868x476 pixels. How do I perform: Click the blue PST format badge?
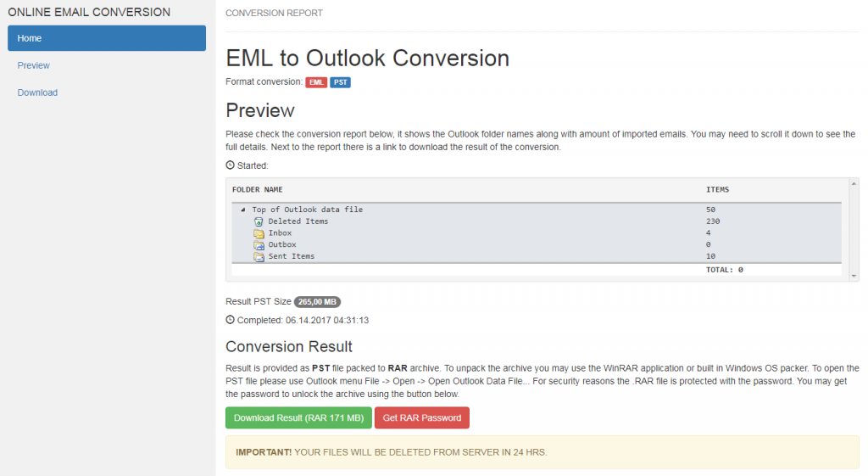[341, 82]
